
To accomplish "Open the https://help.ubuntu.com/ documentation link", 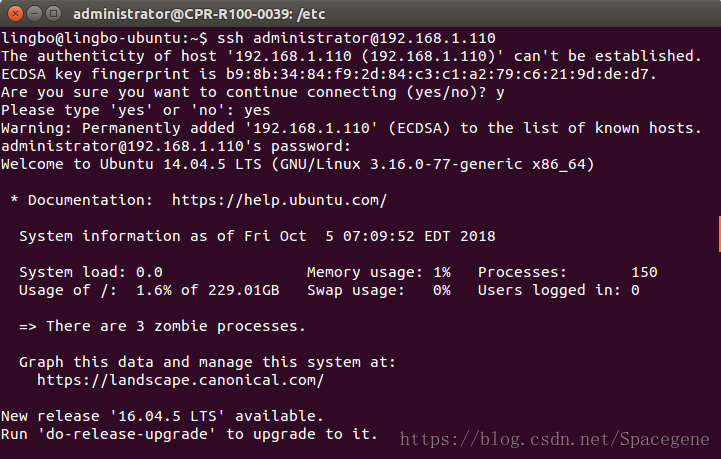I will tap(280, 200).
